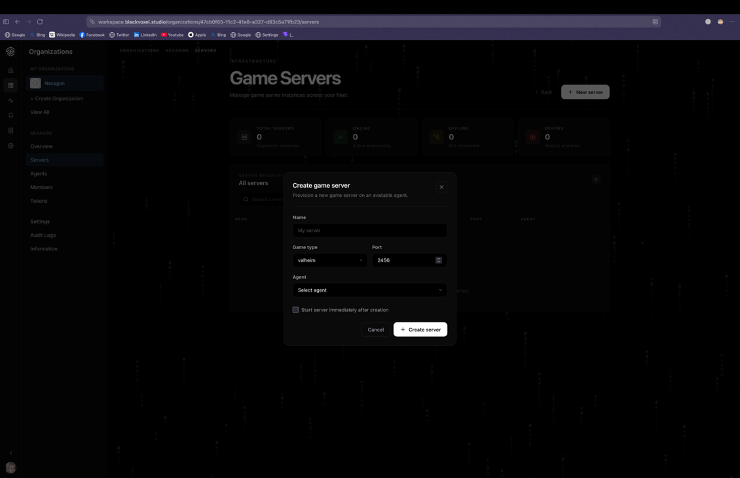Check Start server immediately after creation
Viewport: 740px width, 478px height.
(x=295, y=310)
